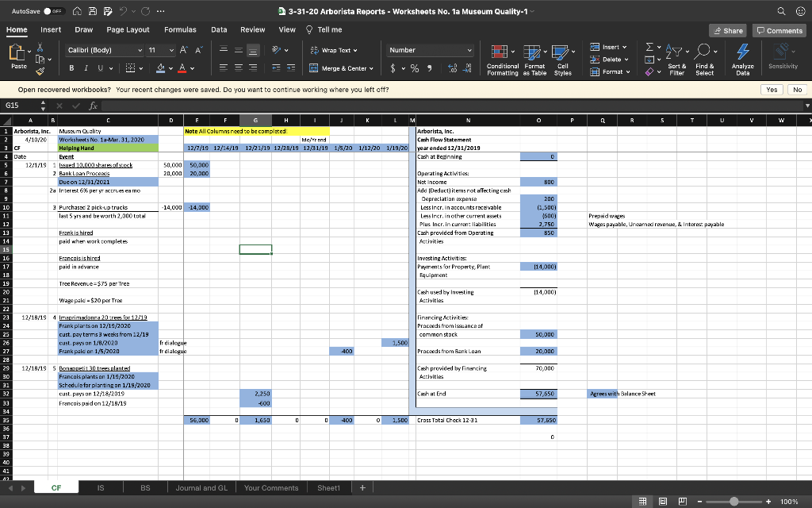
Task: Click Yes to open recovered workbooks
Action: pyautogui.click(x=772, y=90)
